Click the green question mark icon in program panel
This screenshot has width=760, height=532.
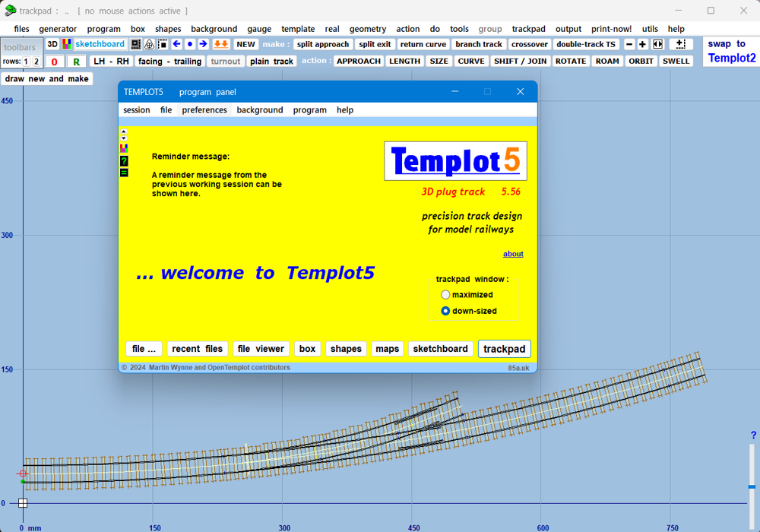[124, 161]
